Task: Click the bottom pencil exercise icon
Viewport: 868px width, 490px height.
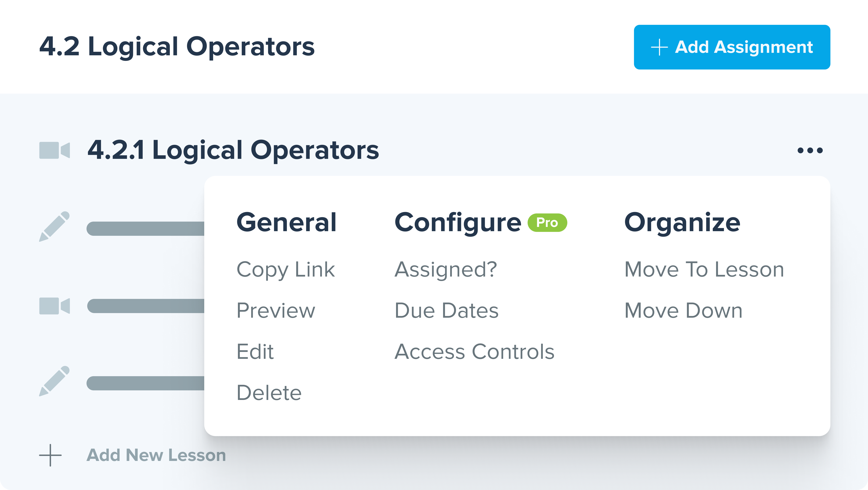Action: (55, 381)
